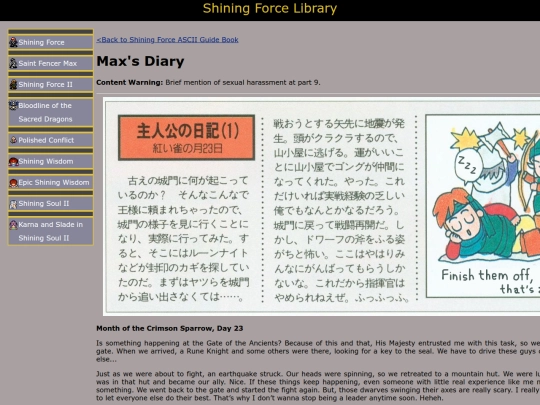
Task: Click the Shining Wisdom character icon
Action: click(13, 162)
